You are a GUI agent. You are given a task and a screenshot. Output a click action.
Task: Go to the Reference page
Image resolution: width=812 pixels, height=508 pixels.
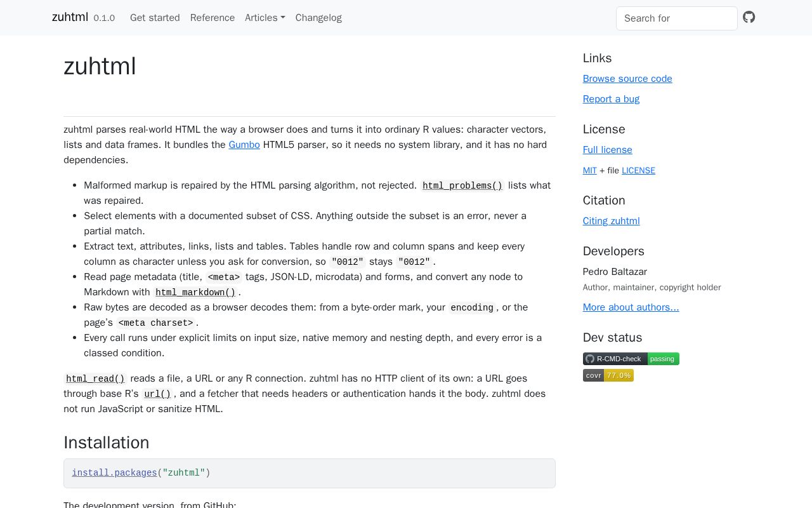point(213,18)
